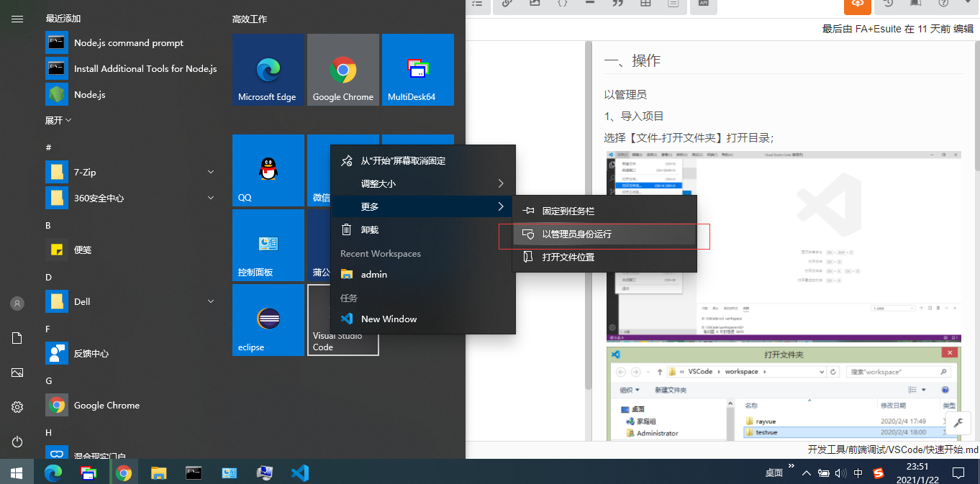Choose 卸载 from the context menu
The width and height of the screenshot is (980, 484).
(x=423, y=230)
